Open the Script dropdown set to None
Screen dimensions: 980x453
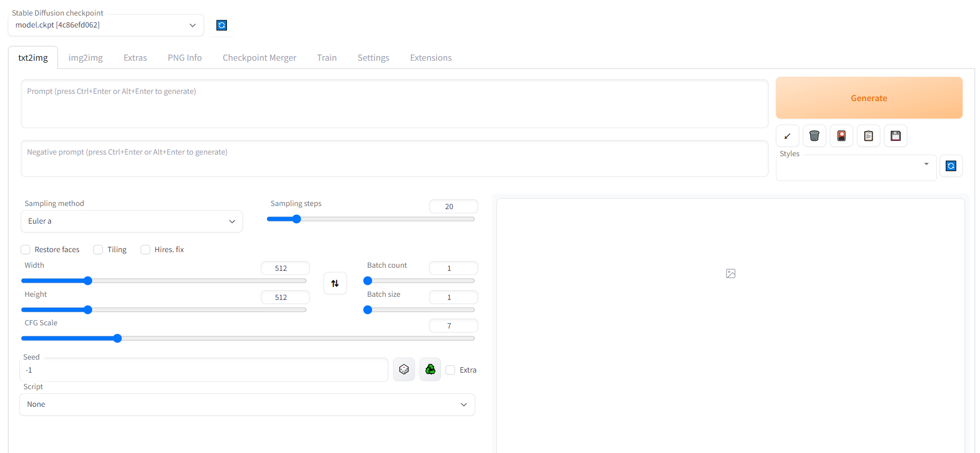coord(247,405)
